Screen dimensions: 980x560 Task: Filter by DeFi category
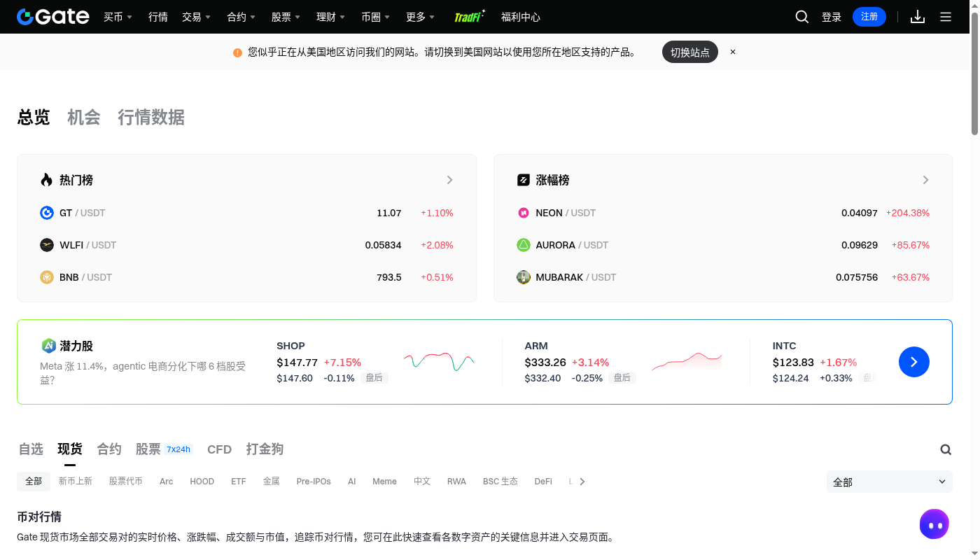[x=543, y=482]
